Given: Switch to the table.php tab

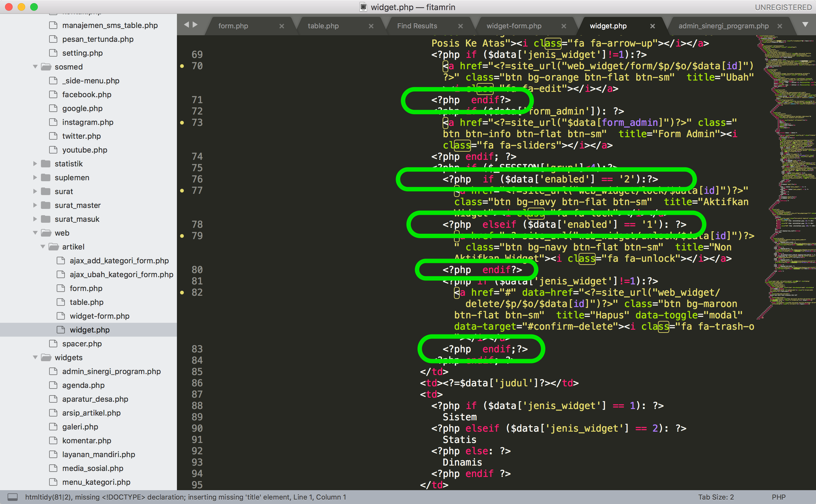Looking at the screenshot, I should (x=323, y=25).
